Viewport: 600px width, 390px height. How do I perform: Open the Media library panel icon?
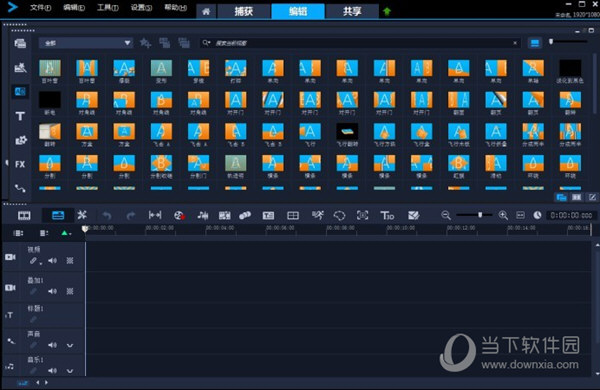[20, 44]
